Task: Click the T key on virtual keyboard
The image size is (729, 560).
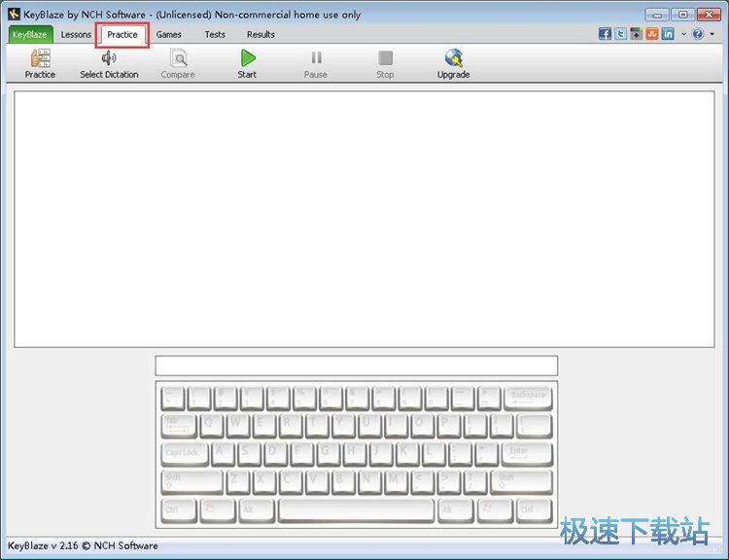Action: tap(317, 425)
